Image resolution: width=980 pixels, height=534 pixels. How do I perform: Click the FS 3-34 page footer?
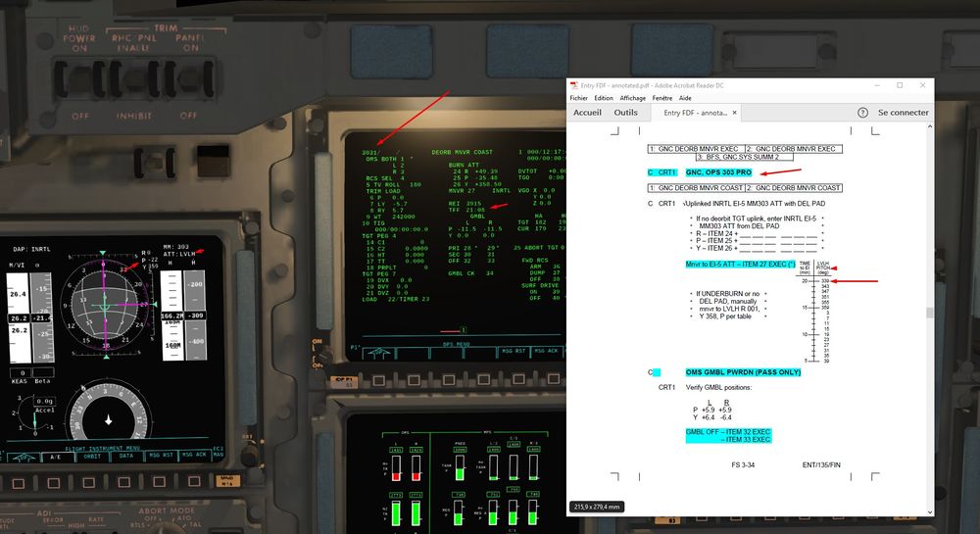pyautogui.click(x=743, y=464)
